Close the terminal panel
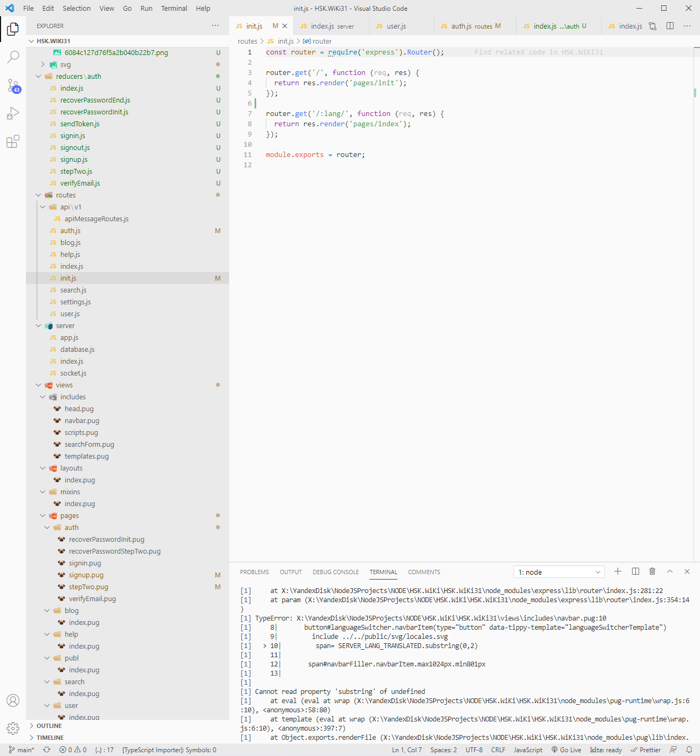The width and height of the screenshot is (700, 756). pyautogui.click(x=687, y=571)
